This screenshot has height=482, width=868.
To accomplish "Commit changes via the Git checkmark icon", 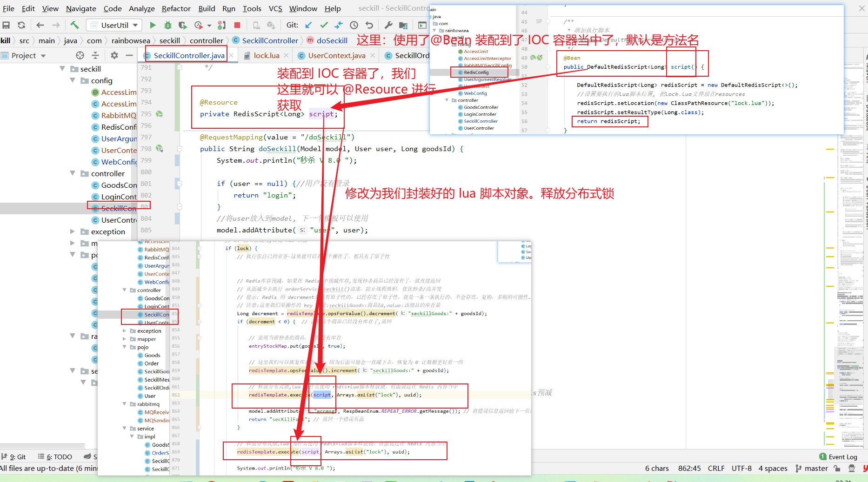I will pyautogui.click(x=324, y=25).
